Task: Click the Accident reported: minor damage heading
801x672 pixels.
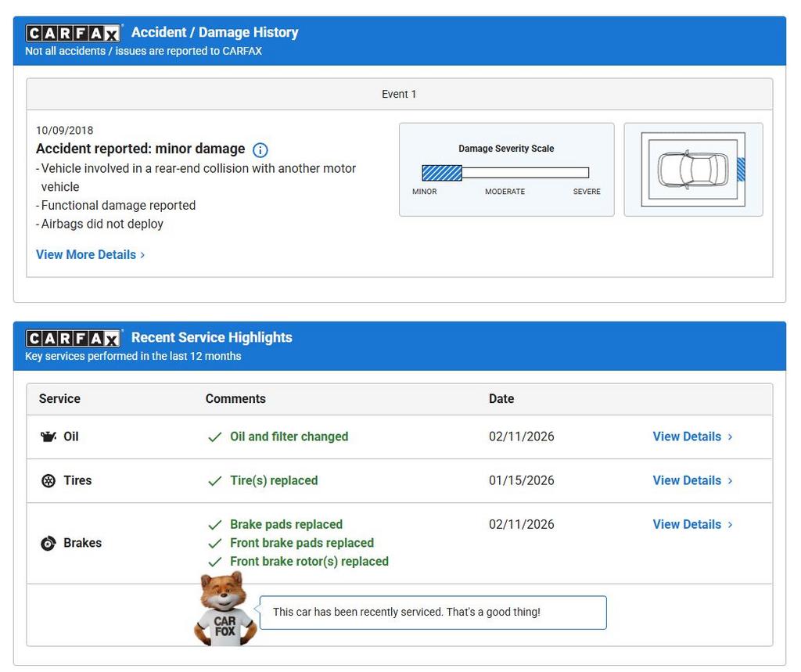Action: click(141, 149)
